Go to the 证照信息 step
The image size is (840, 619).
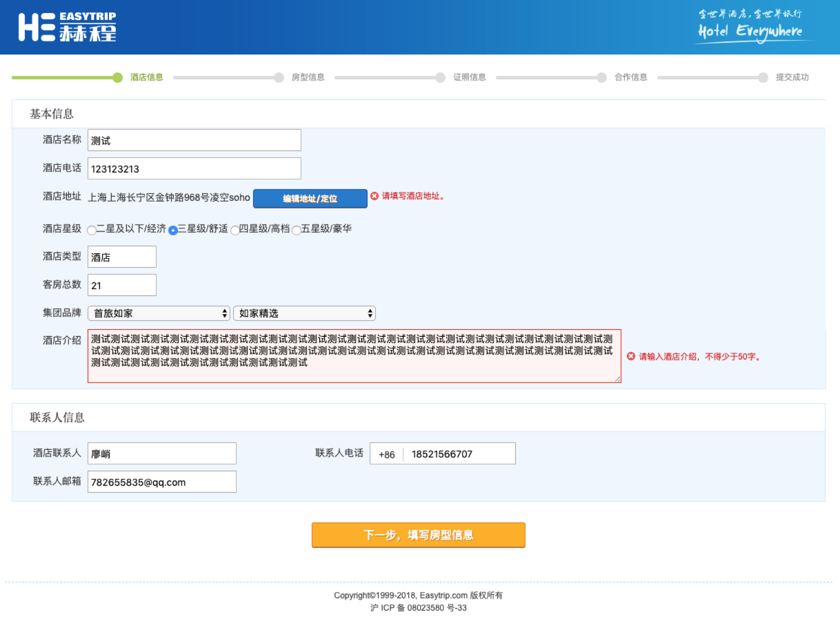point(469,77)
